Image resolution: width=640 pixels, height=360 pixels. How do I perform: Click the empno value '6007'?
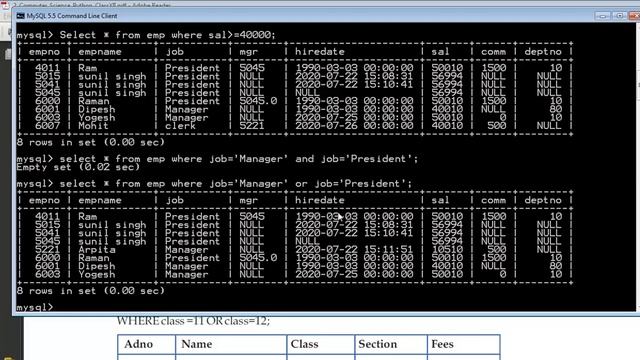click(47, 126)
